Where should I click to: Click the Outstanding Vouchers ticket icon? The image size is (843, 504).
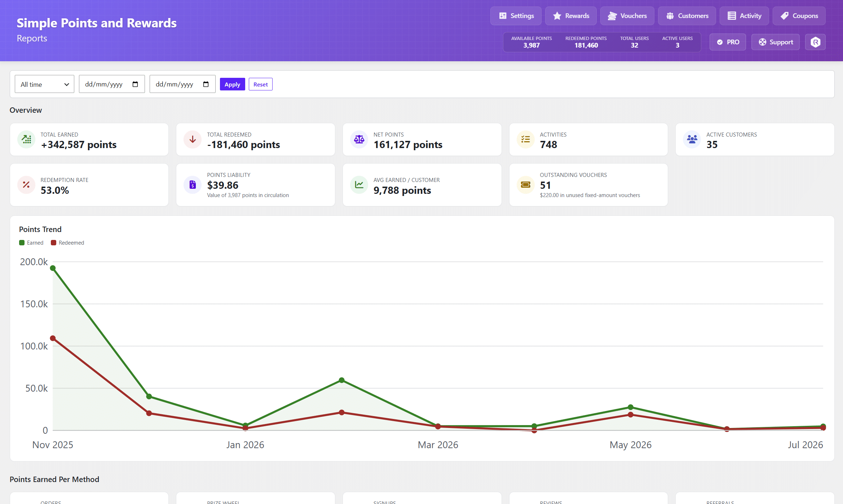[x=526, y=185]
